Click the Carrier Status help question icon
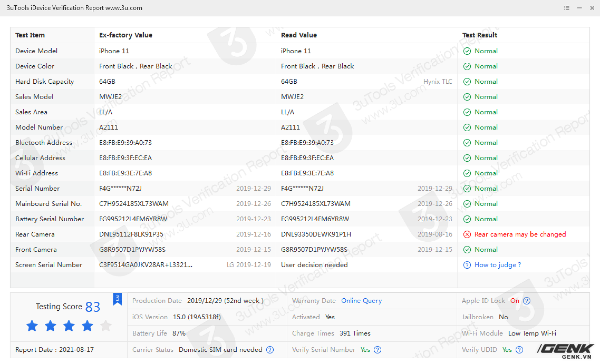This screenshot has height=364, width=600. tap(270, 350)
